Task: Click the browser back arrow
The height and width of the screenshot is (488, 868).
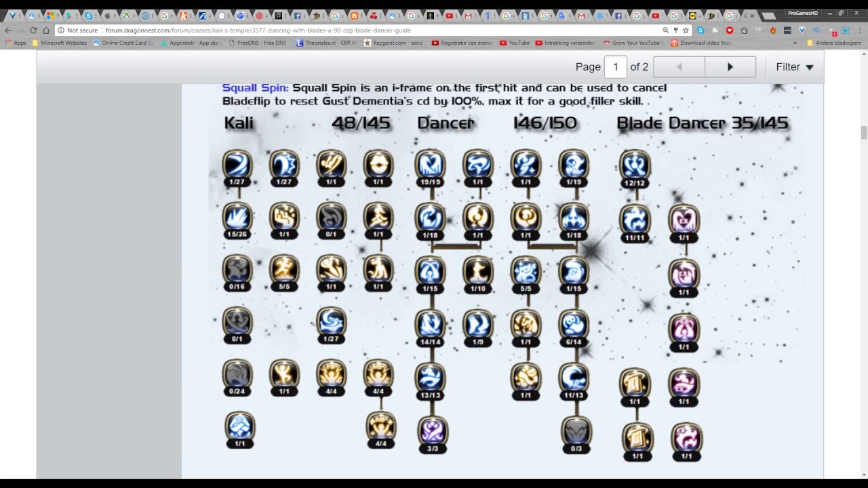Action: point(8,30)
